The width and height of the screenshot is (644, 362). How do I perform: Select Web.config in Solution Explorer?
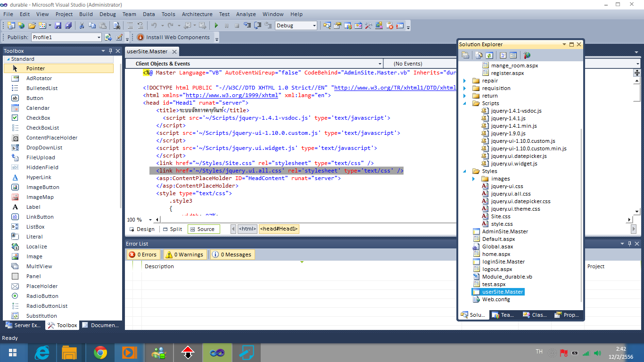click(x=496, y=299)
